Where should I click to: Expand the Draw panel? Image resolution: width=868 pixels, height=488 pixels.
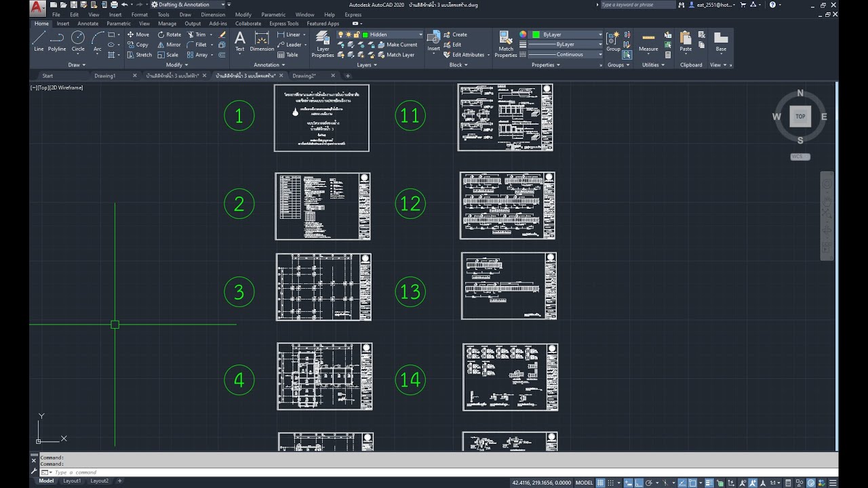(x=76, y=65)
